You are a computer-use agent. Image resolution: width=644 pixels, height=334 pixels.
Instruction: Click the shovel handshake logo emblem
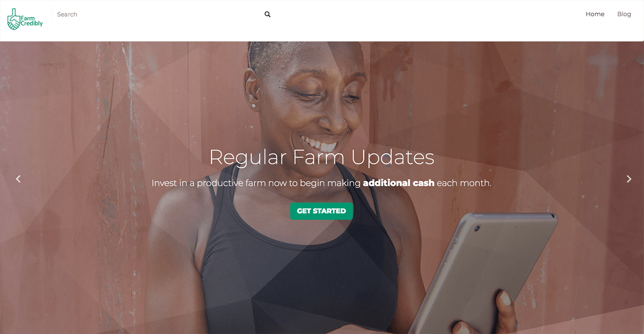tap(14, 19)
